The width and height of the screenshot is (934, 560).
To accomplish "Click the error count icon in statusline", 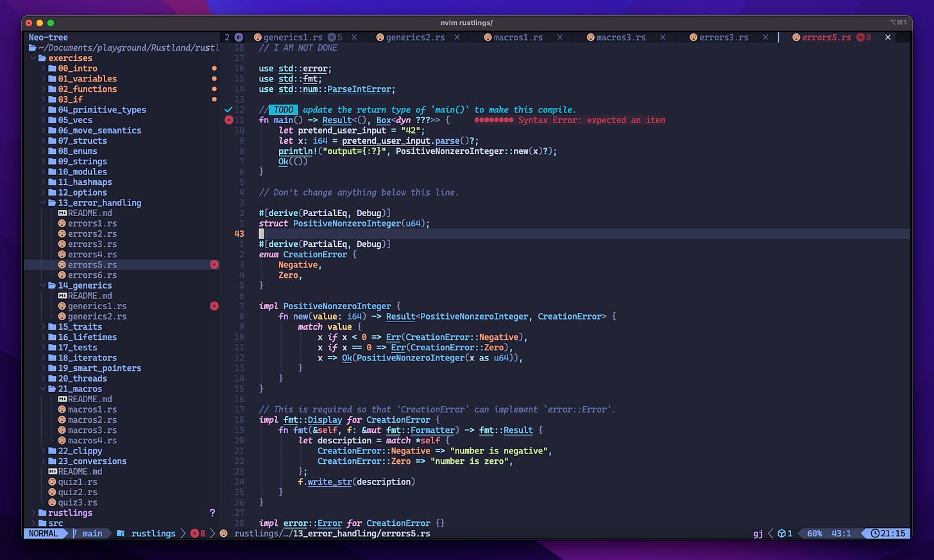I will [195, 533].
